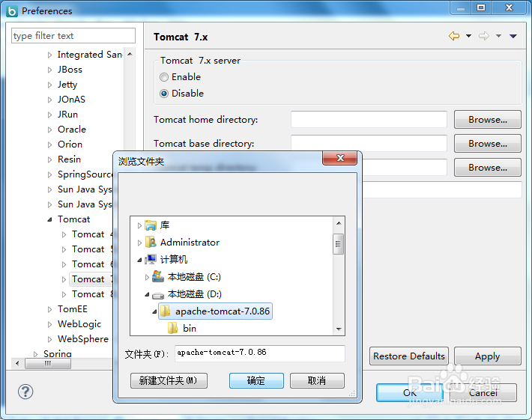Select the 计算机 computer icon

151,259
